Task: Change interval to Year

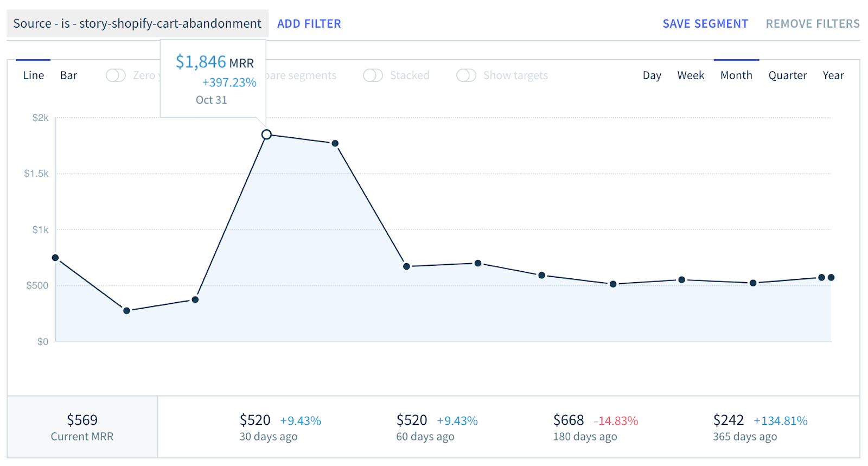Action: point(833,75)
